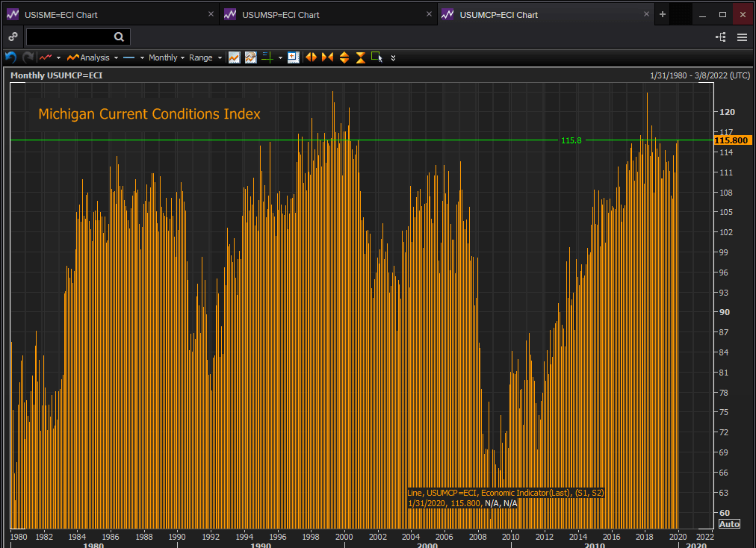Open the related tree structure icon
The height and width of the screenshot is (548, 756).
pos(721,37)
